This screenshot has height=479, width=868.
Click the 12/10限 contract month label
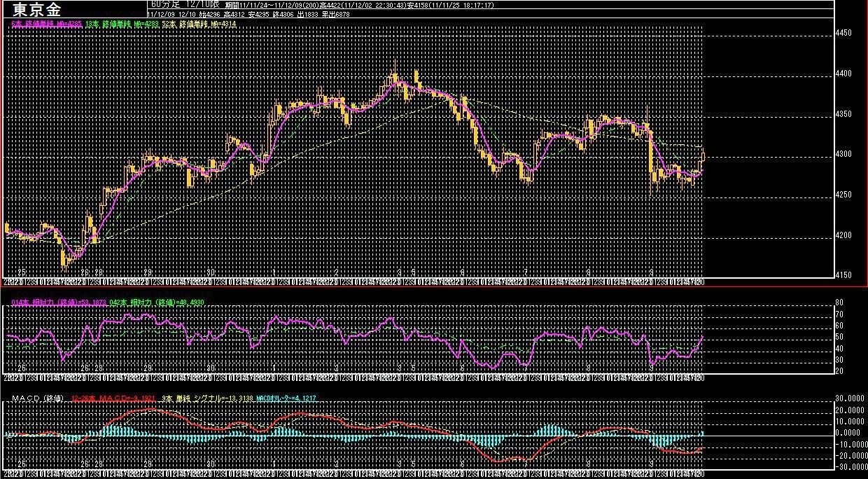pos(202,4)
